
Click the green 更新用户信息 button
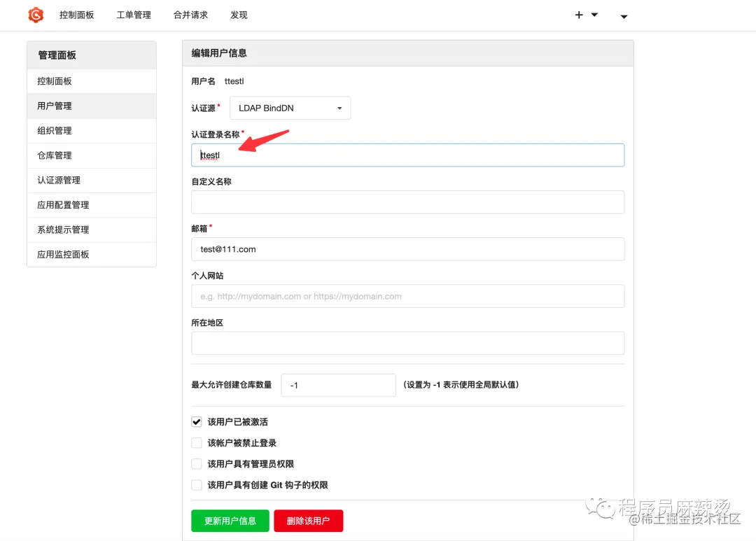point(230,521)
